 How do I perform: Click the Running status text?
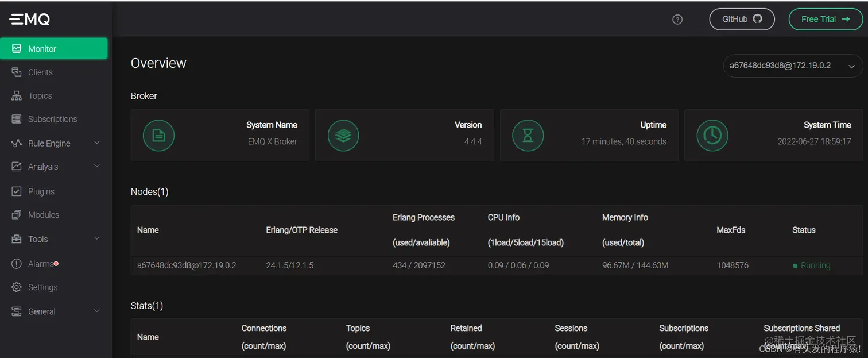coord(816,265)
